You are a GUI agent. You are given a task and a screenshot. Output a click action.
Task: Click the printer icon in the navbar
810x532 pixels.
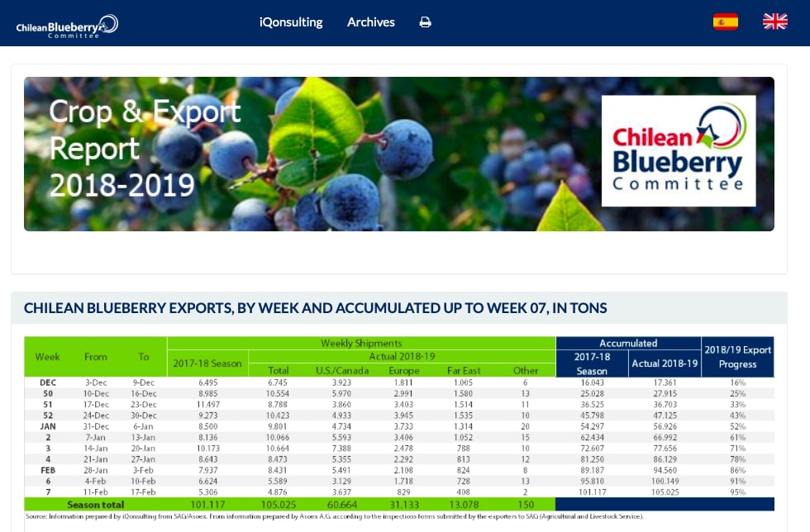(425, 22)
